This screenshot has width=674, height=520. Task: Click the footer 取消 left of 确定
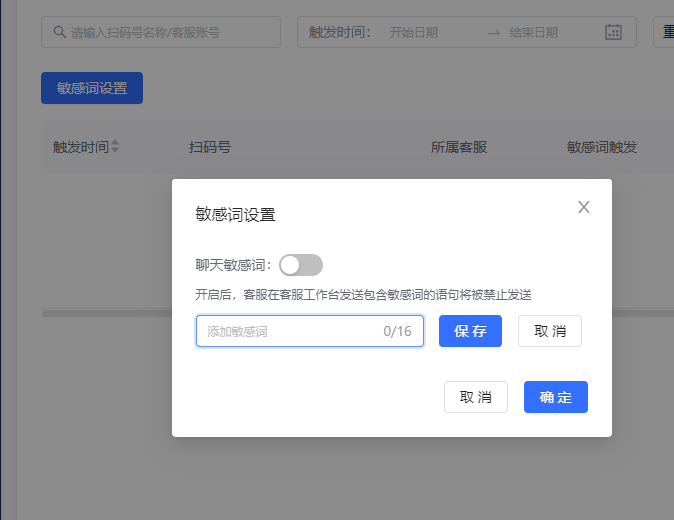pyautogui.click(x=475, y=397)
